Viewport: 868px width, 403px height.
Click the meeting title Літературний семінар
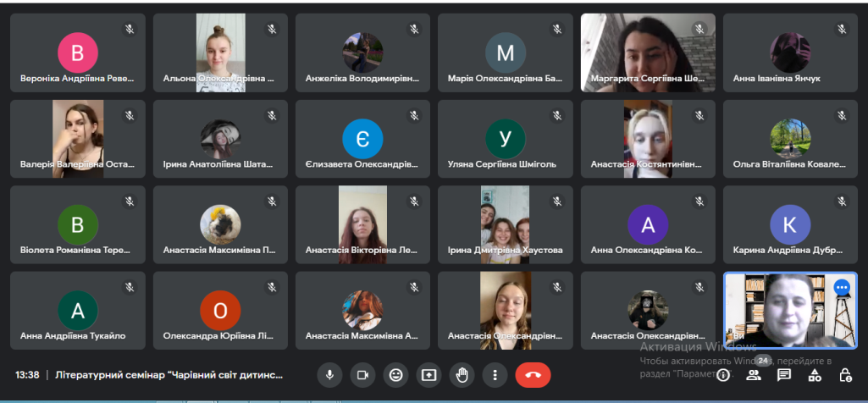click(169, 375)
